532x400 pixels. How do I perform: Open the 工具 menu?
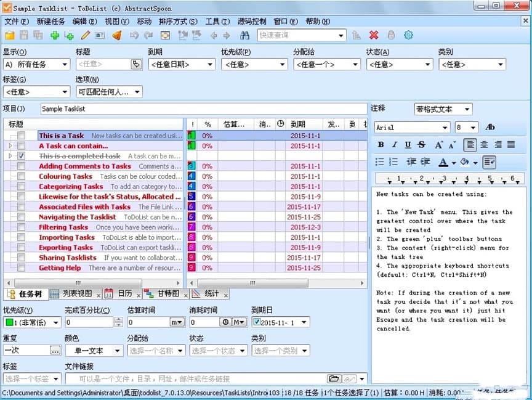[x=212, y=21]
